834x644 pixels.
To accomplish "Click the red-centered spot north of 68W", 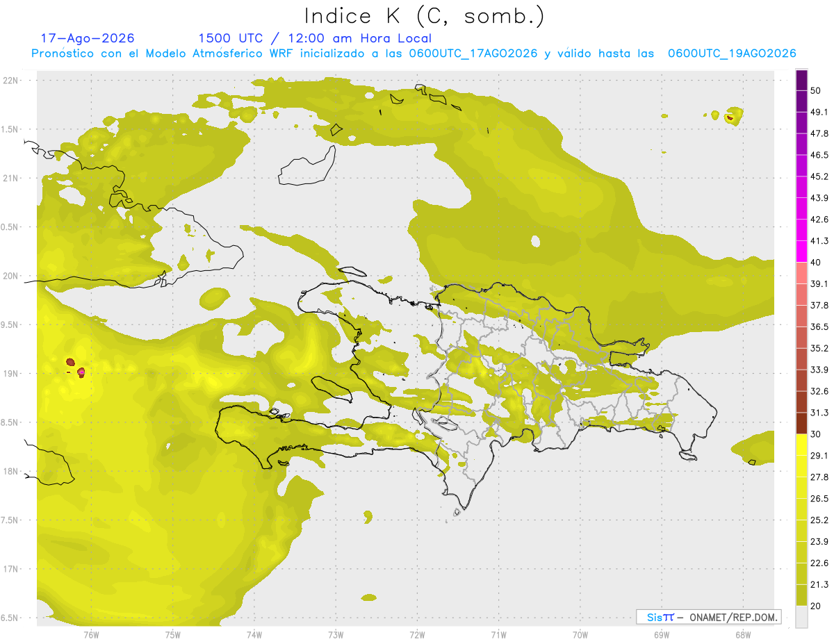I will click(730, 117).
